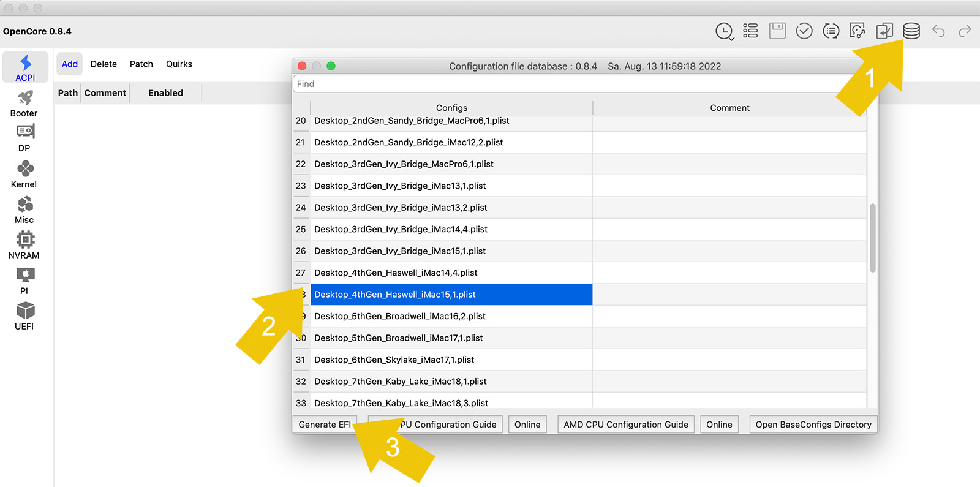Click the Enabled column header
The width and height of the screenshot is (980, 487).
point(165,93)
